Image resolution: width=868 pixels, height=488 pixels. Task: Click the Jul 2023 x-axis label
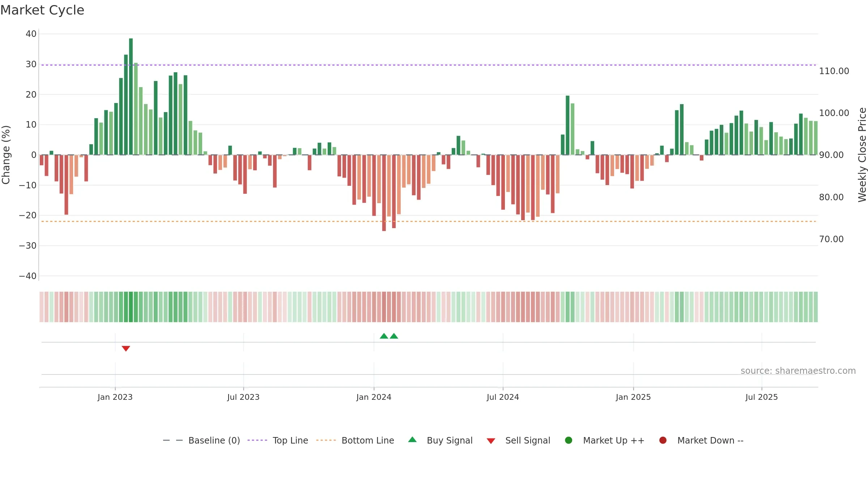coord(243,397)
